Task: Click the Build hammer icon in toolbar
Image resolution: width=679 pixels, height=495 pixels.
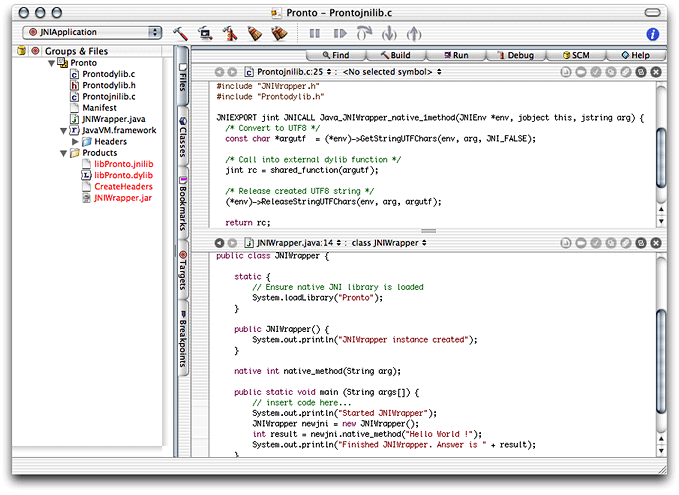Action: point(180,33)
